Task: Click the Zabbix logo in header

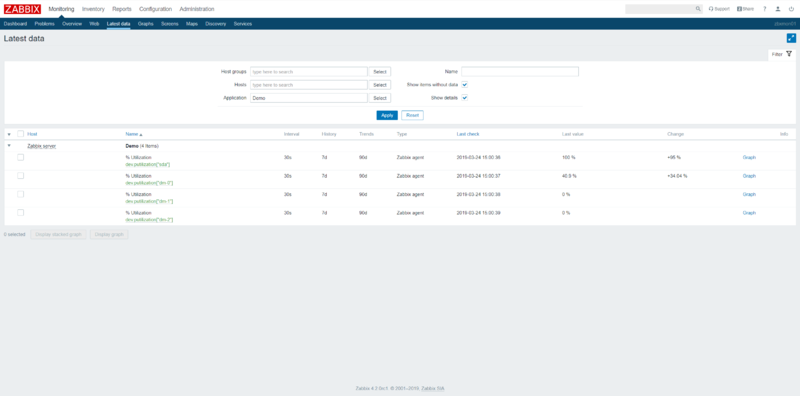Action: (22, 9)
